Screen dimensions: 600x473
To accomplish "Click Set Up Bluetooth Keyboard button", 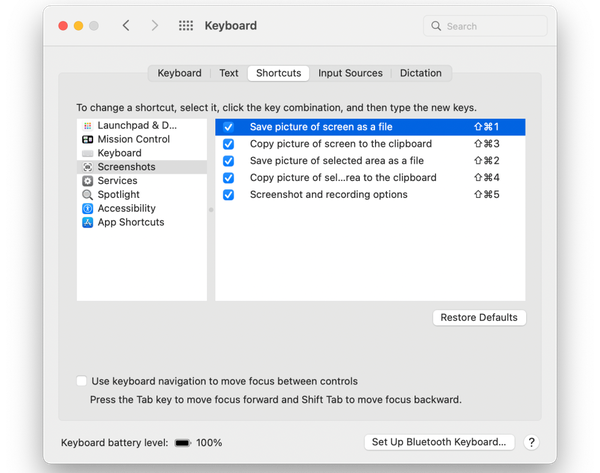I will click(439, 442).
